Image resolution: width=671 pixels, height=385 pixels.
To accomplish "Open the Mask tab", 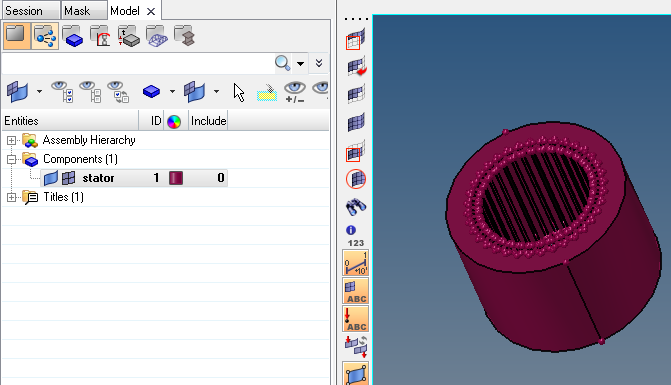I will (x=83, y=10).
